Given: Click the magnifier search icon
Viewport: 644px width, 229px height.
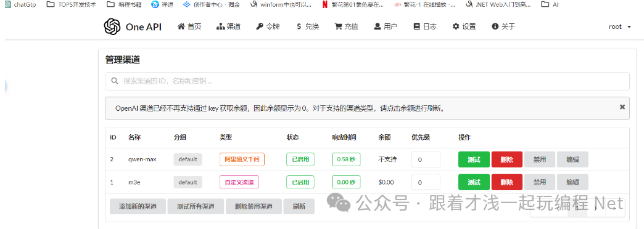Looking at the screenshot, I should coord(115,81).
